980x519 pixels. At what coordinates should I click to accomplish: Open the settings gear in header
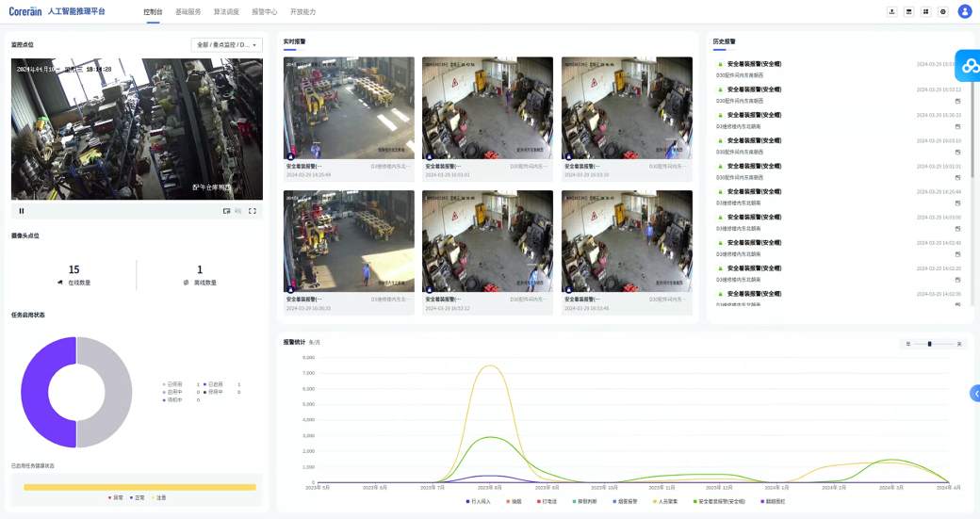point(943,12)
